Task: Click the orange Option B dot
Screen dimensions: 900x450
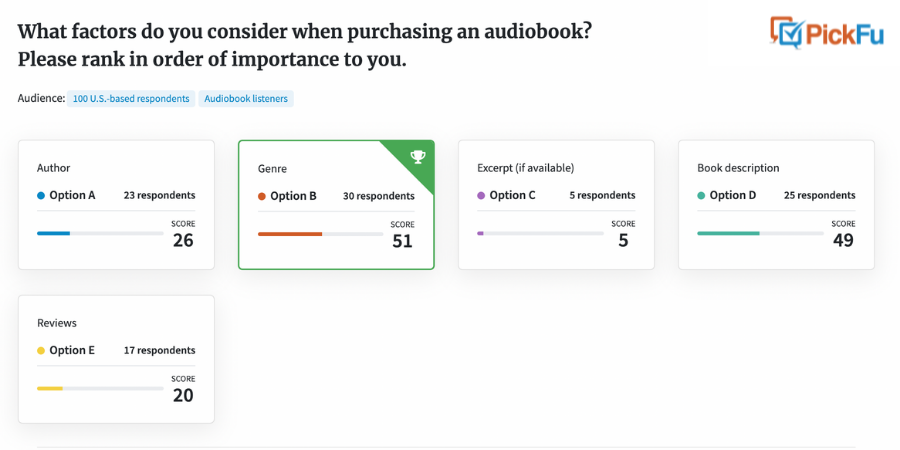Action: (262, 196)
